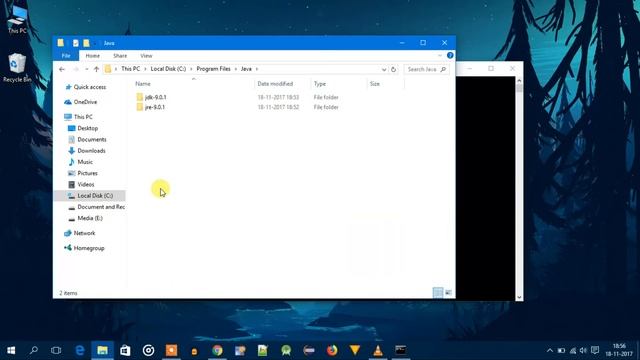Open Quick access in sidebar
Viewport: 640px width, 360px height.
click(89, 87)
